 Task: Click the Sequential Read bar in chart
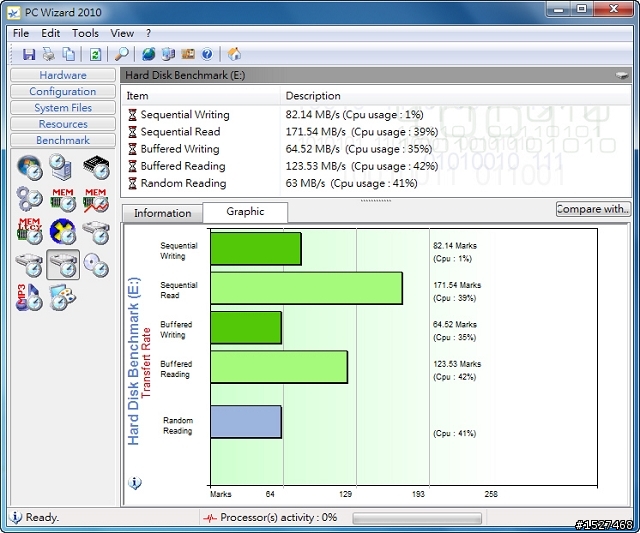pyautogui.click(x=307, y=289)
